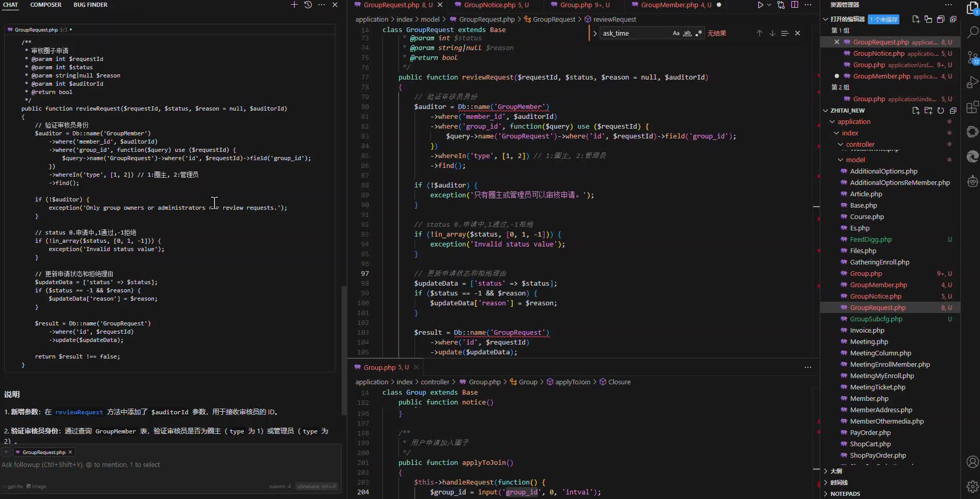Click the reviewRequest link in explanation

tap(79, 412)
